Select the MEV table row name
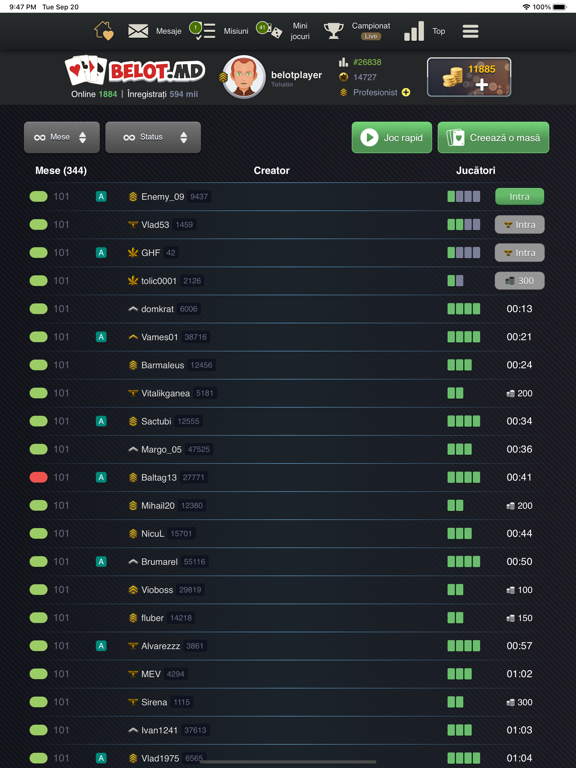576x768 pixels. tap(151, 674)
